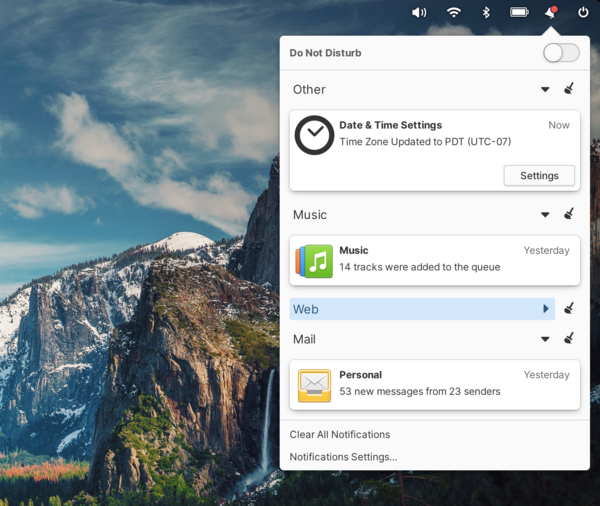Open Notifications Settings…
This screenshot has width=600, height=506.
[x=343, y=457]
